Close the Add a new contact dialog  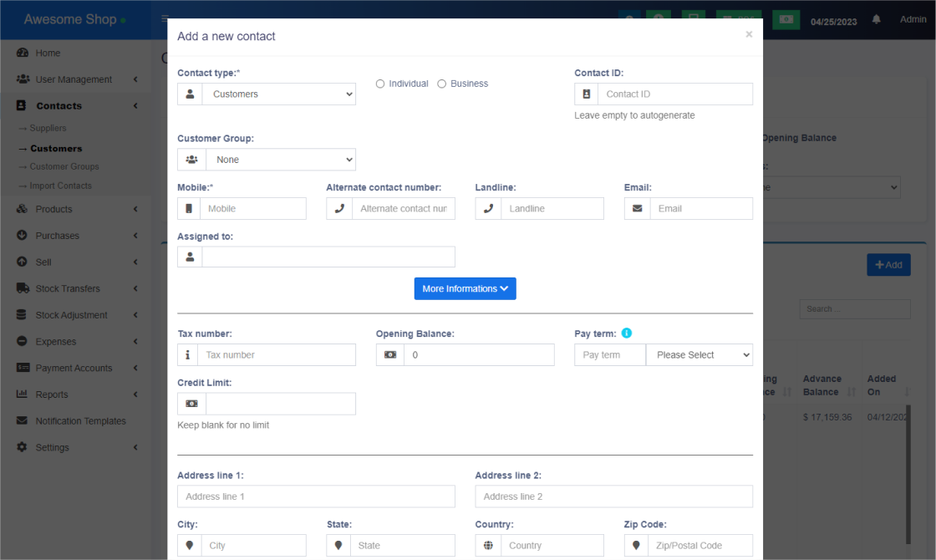pos(749,34)
